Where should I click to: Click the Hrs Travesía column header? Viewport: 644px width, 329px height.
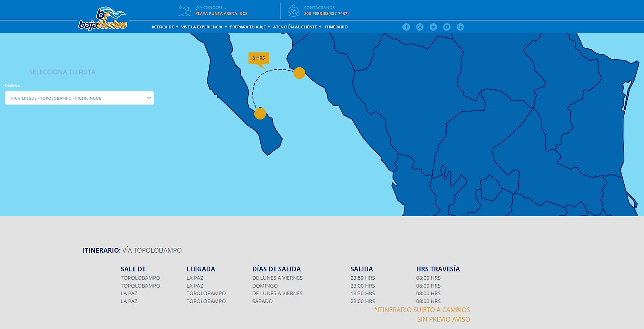pos(438,269)
